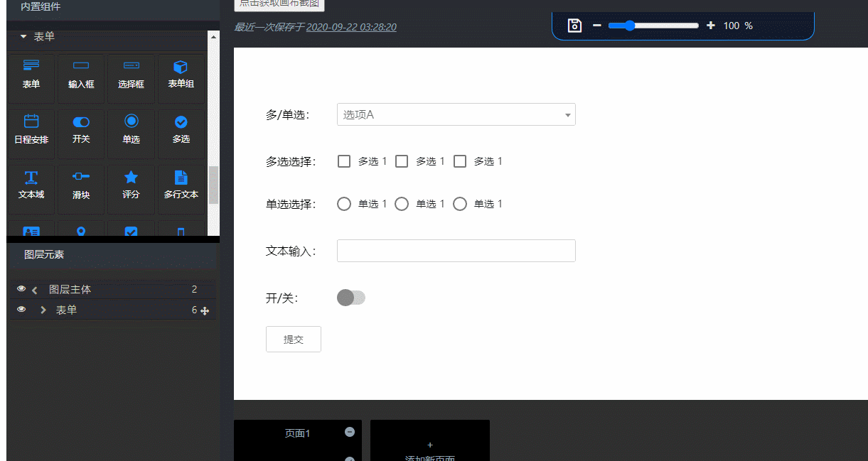This screenshot has width=868, height=461.
Task: Collapse the 表单 category in the component panel
Action: click(23, 36)
